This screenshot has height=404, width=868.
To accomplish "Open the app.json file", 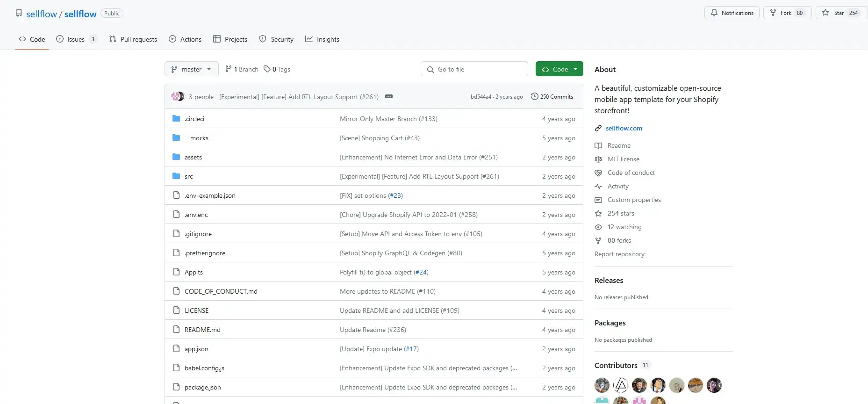I will (196, 349).
